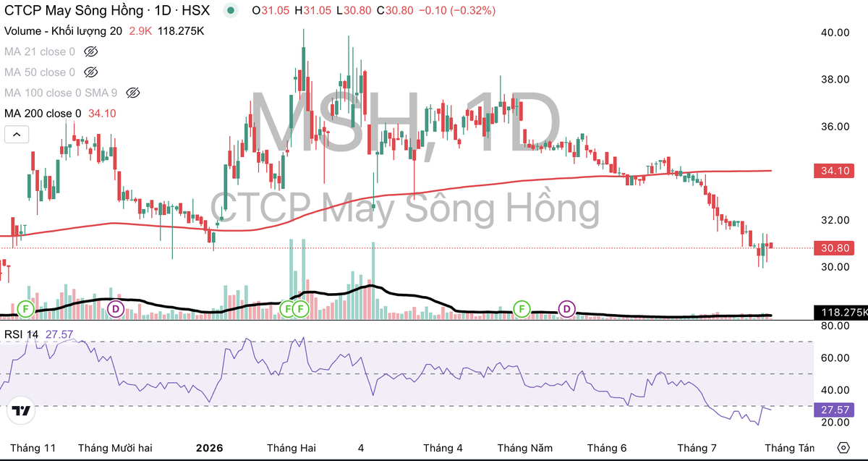Show the hidden MA 100 indicator via its eye icon

132,93
